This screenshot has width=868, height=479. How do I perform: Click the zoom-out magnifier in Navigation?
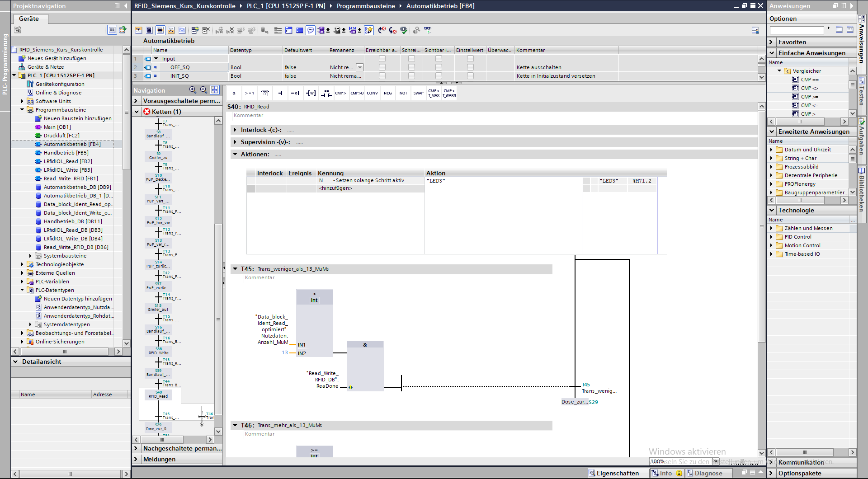point(203,90)
